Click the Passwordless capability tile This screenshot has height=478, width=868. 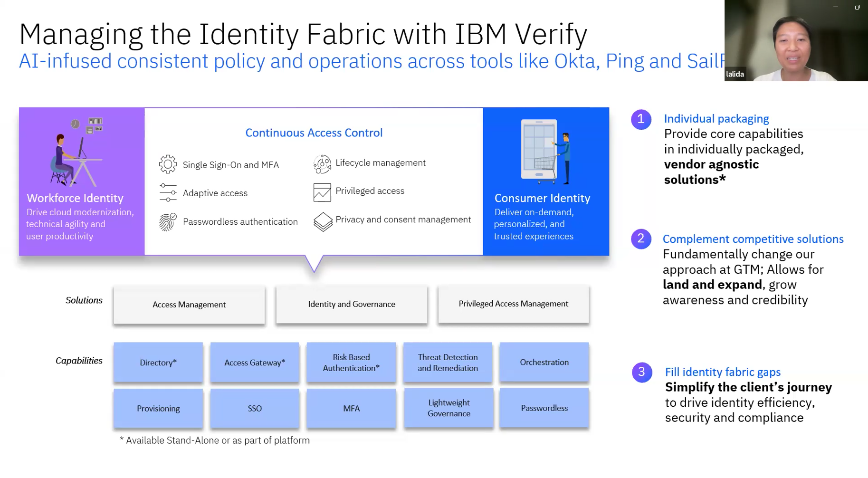click(544, 408)
